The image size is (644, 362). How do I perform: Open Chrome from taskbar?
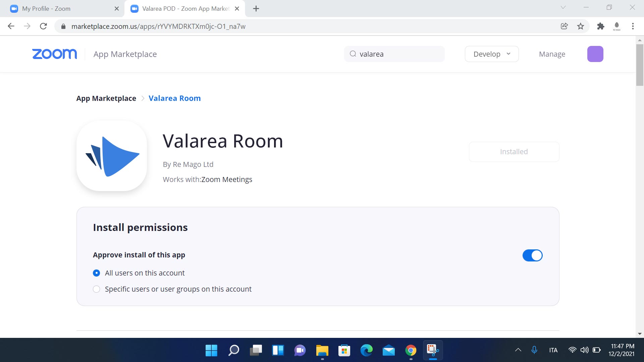tap(411, 350)
